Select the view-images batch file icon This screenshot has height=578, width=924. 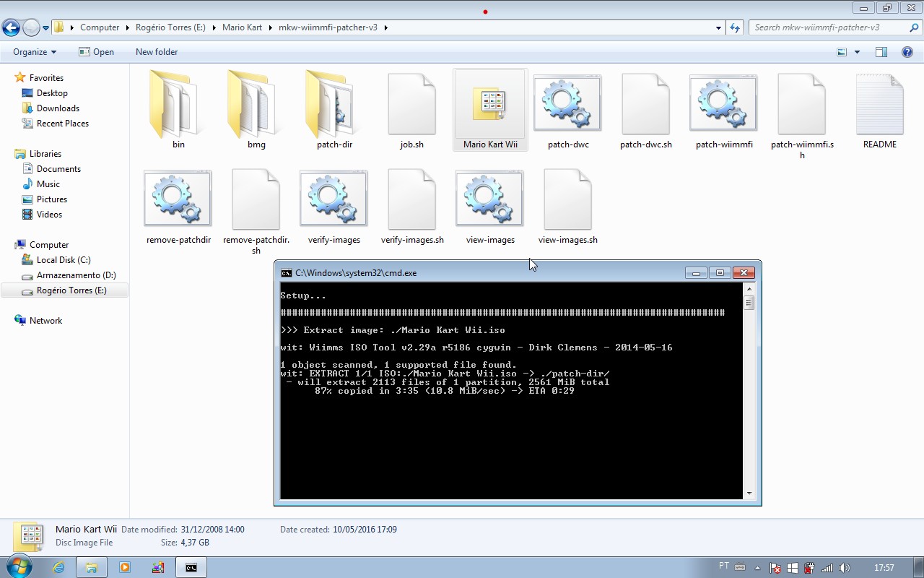[x=489, y=200]
